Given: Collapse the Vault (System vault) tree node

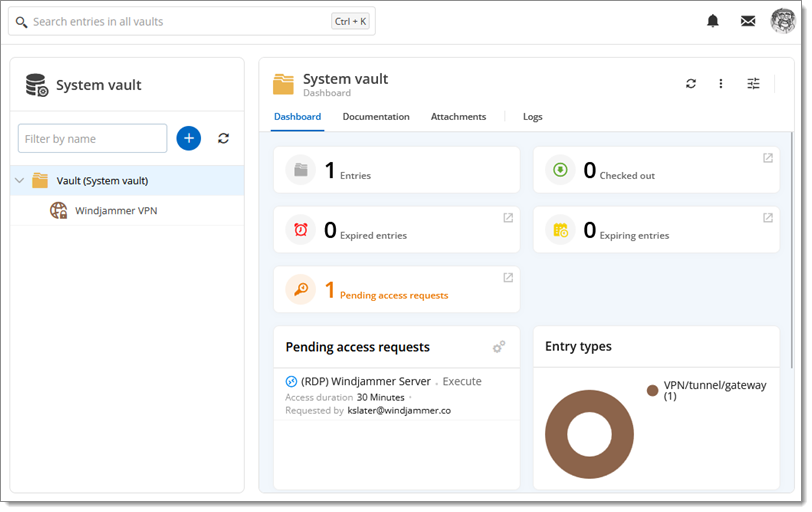Looking at the screenshot, I should tap(20, 181).
